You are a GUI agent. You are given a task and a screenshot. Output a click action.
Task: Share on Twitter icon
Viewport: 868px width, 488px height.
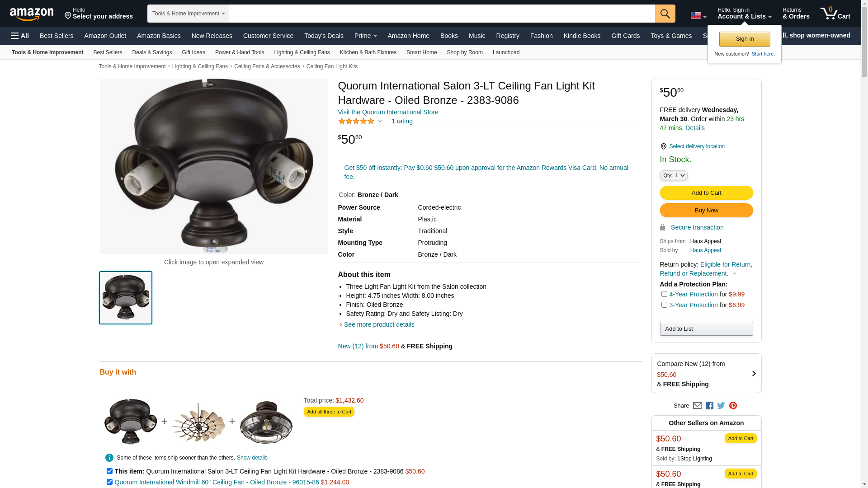pos(721,406)
